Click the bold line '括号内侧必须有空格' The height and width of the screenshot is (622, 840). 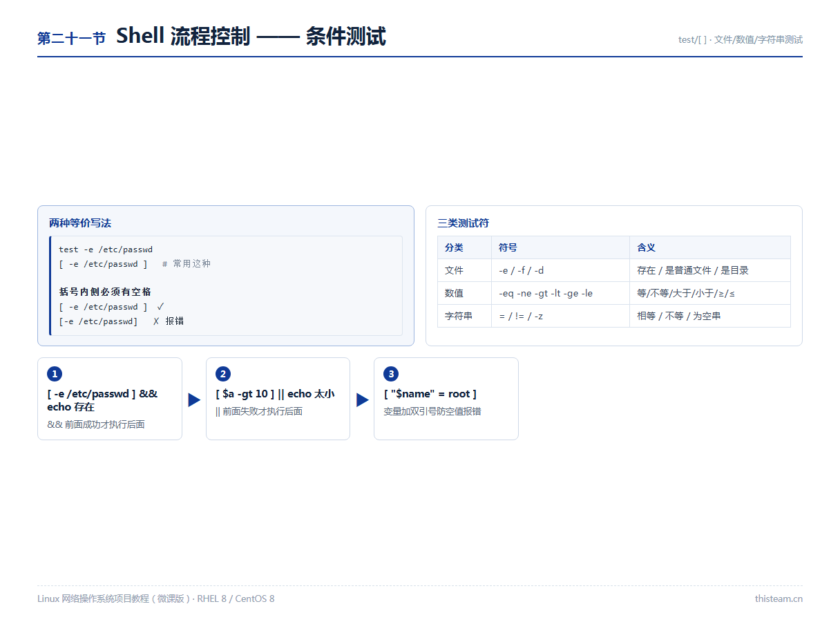[105, 292]
